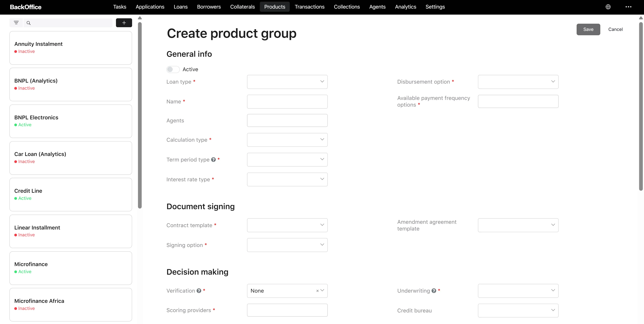The height and width of the screenshot is (324, 644).
Task: Click product list scroll-up arrow
Action: pyautogui.click(x=140, y=18)
